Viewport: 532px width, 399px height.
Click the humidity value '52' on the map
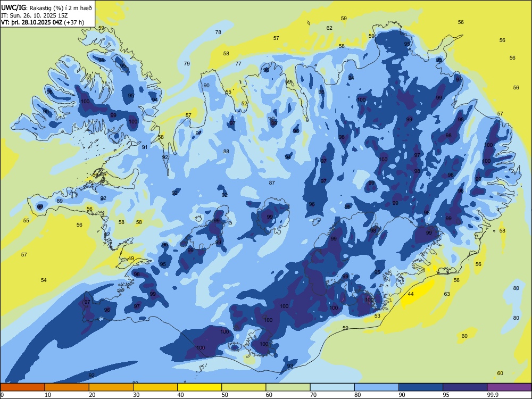(244, 104)
